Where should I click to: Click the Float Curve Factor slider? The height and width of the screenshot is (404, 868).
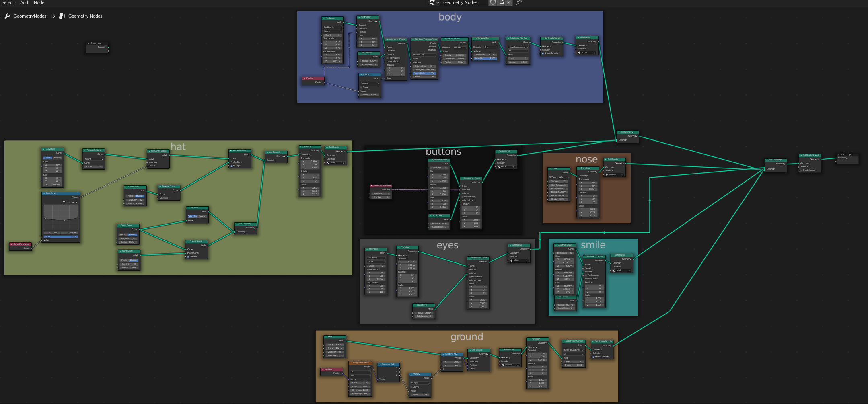coord(61,236)
